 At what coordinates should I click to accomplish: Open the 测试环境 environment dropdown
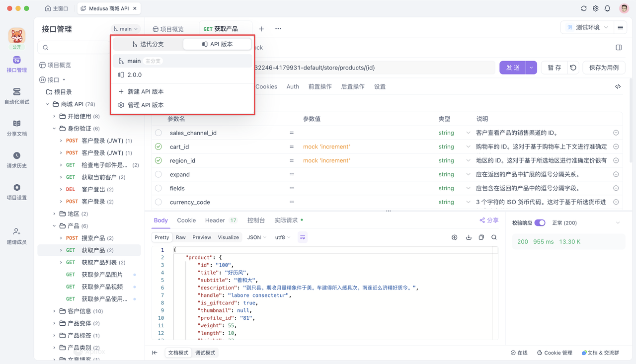pyautogui.click(x=587, y=27)
